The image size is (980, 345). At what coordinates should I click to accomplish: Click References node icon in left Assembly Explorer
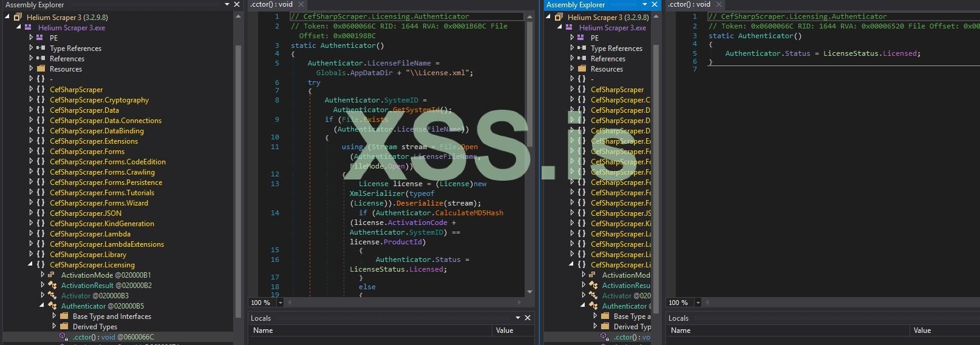(x=40, y=58)
